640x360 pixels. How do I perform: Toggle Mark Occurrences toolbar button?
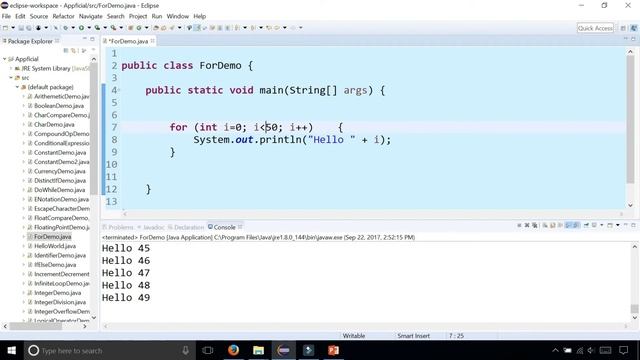point(197,28)
